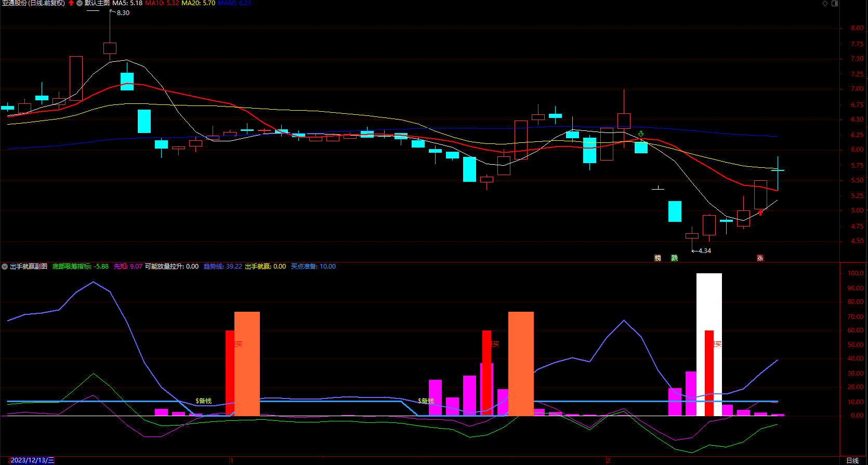Click month marker 2 on the time axis

coord(608,461)
